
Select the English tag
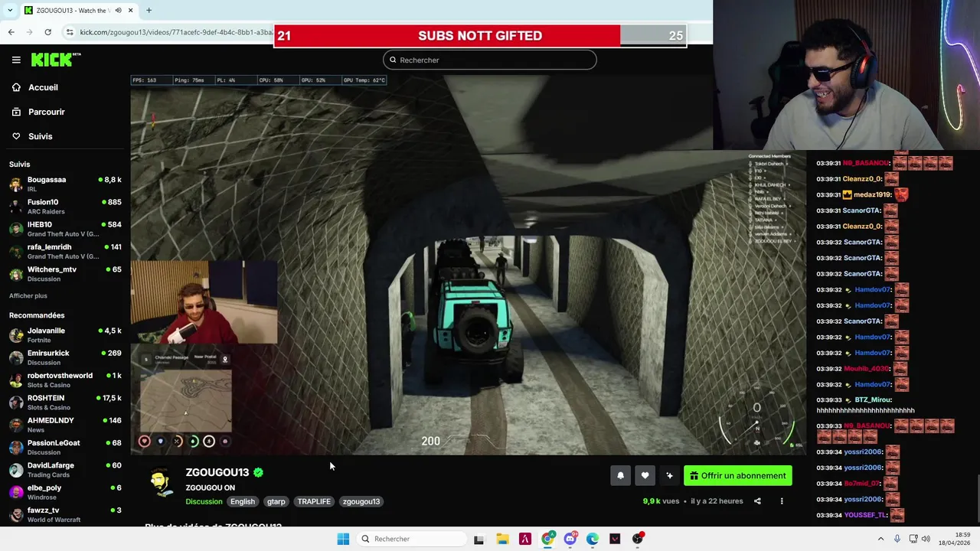click(x=242, y=501)
